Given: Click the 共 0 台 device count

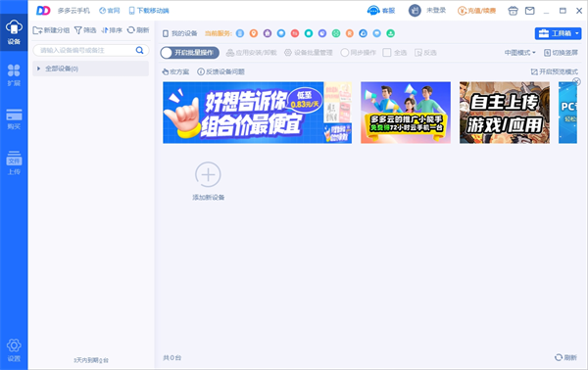Looking at the screenshot, I should pos(172,357).
